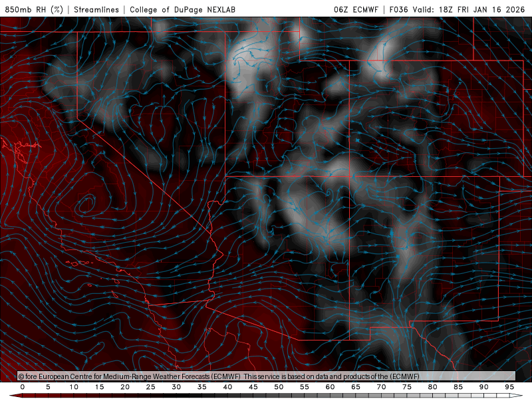The width and height of the screenshot is (532, 399).
Task: Click the "College of DuPage NEXLAB" text
Action: pos(182,9)
